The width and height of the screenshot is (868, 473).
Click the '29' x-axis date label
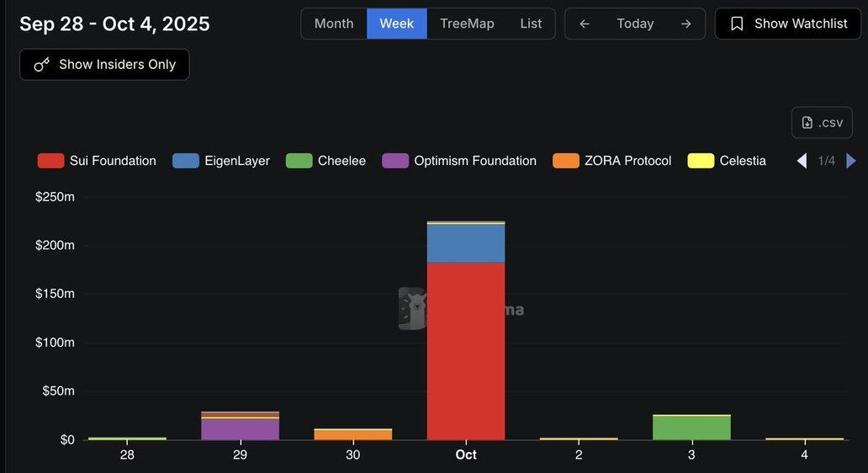point(240,454)
